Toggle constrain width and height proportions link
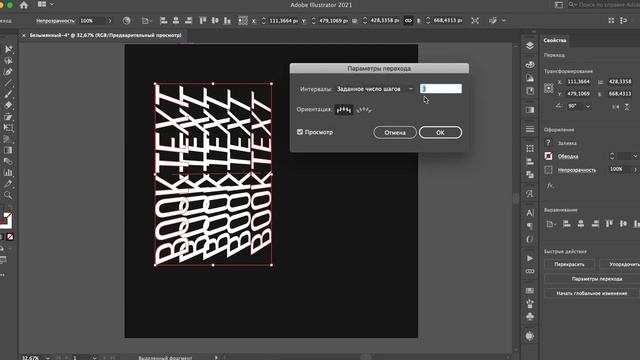Viewport: 640px width, 360px height. point(408,20)
